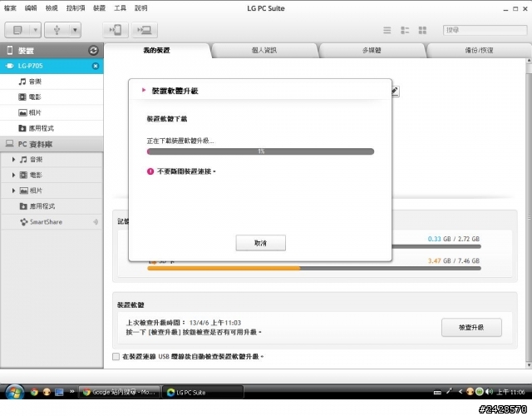532x416 pixels.
Task: Switch to LG PC Suite taskbar button
Action: [203, 392]
